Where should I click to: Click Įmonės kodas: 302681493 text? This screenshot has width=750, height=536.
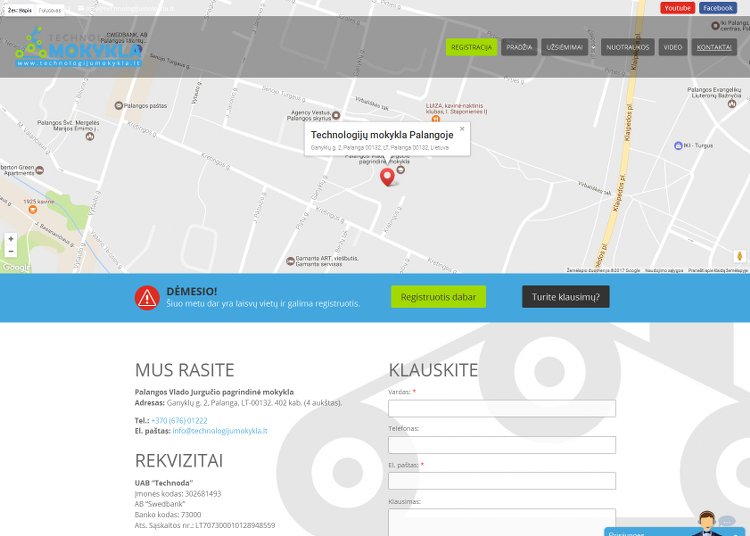(x=178, y=493)
